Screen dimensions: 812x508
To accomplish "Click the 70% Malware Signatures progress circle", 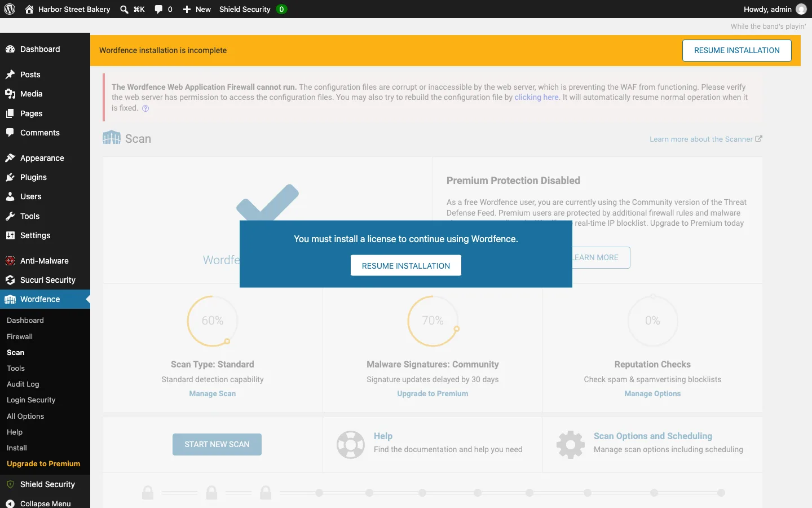I will 433,321.
